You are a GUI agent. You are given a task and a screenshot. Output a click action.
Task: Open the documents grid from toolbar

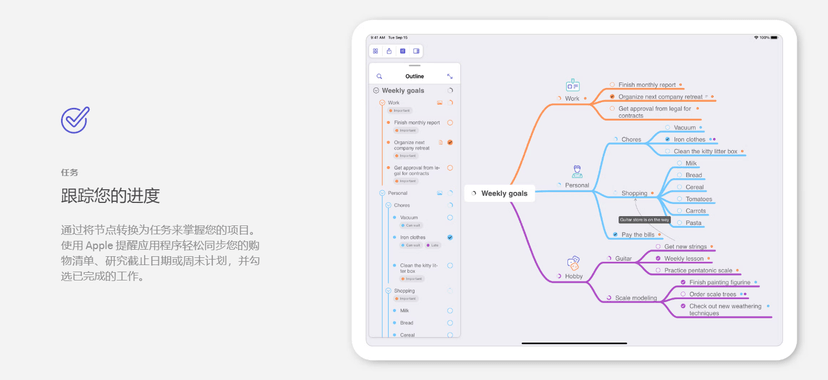point(375,51)
